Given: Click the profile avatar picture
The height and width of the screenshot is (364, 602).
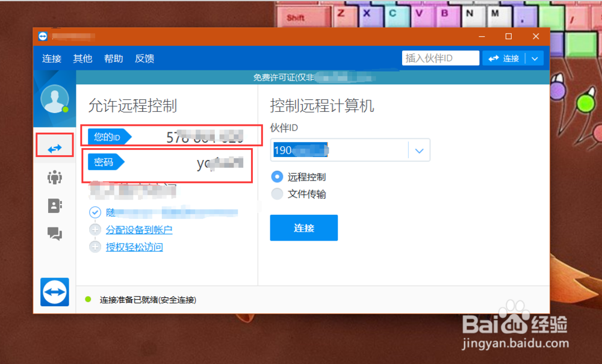Looking at the screenshot, I should pos(54,98).
